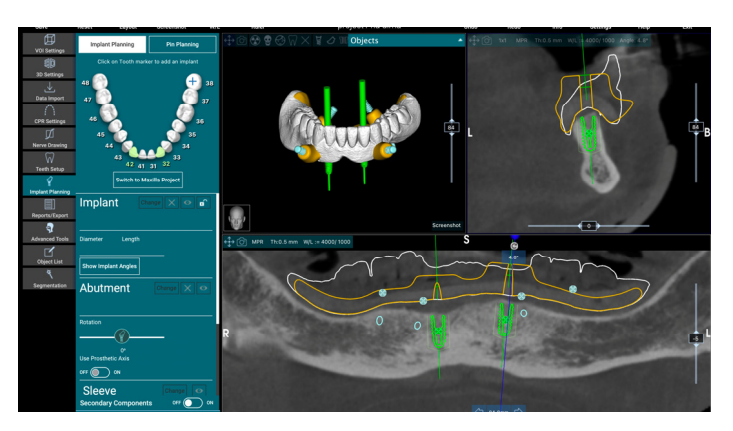Viewport: 733px width, 431px height.
Task: Click Switch to Maxilla Project button
Action: [147, 179]
